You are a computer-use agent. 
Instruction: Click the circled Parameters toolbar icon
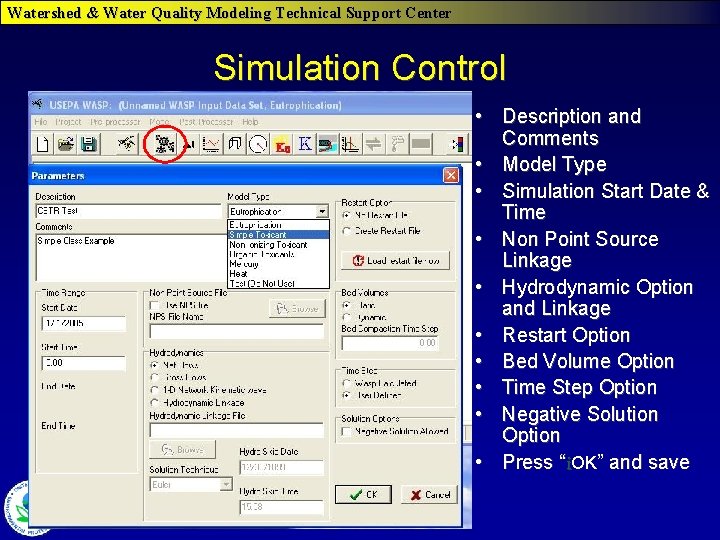(x=164, y=144)
